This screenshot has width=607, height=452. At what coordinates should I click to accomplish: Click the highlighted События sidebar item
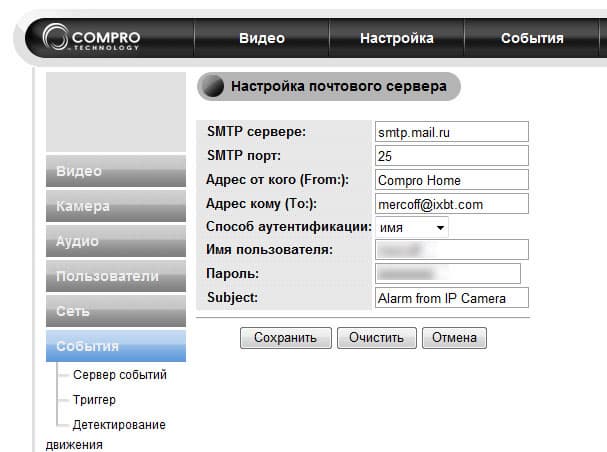click(x=115, y=346)
